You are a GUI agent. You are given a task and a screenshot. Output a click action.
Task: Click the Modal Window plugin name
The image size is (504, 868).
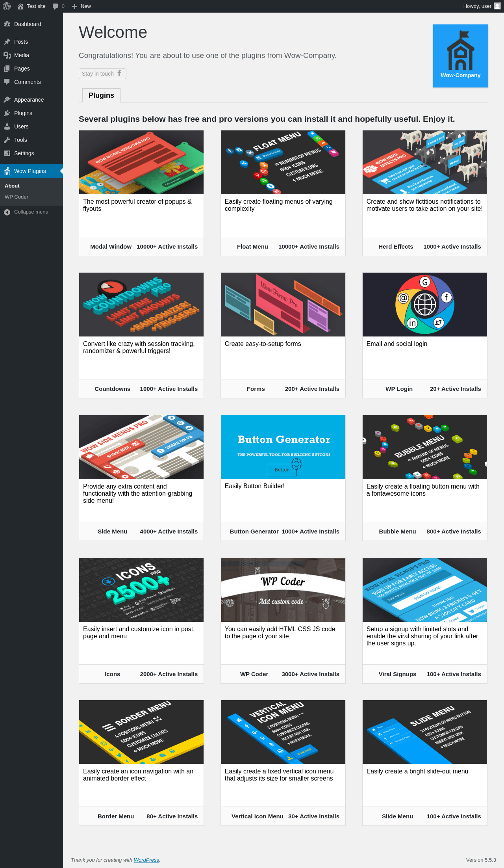click(111, 247)
